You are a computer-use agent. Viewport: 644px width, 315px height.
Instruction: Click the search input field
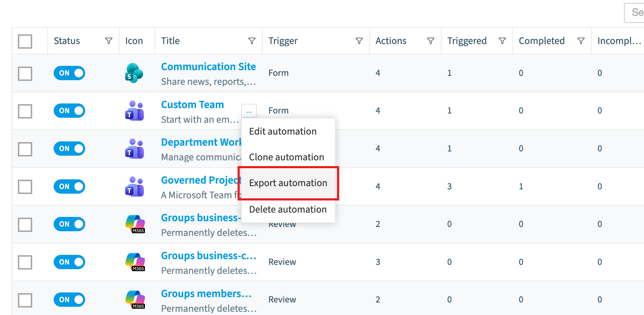[634, 13]
